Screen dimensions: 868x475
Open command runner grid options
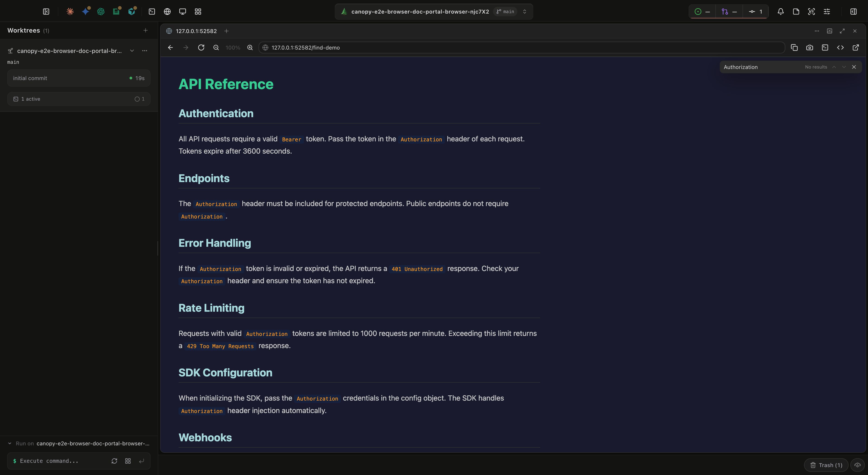(x=128, y=461)
